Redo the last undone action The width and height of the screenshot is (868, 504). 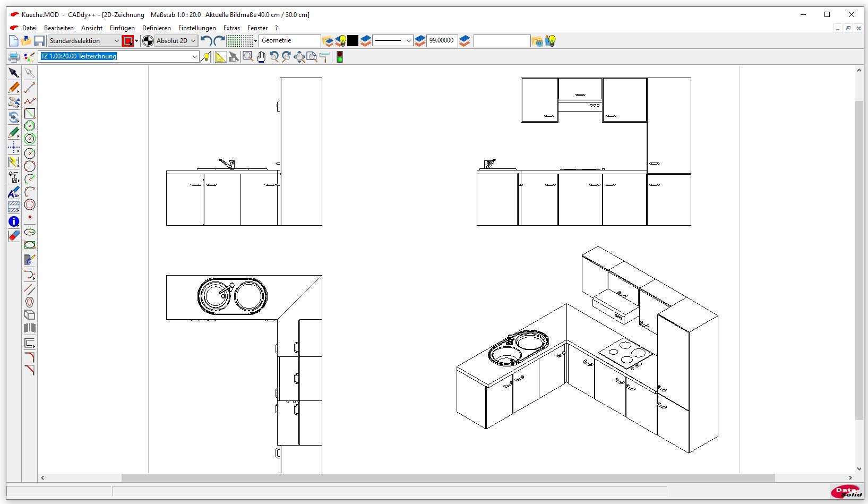tap(219, 41)
